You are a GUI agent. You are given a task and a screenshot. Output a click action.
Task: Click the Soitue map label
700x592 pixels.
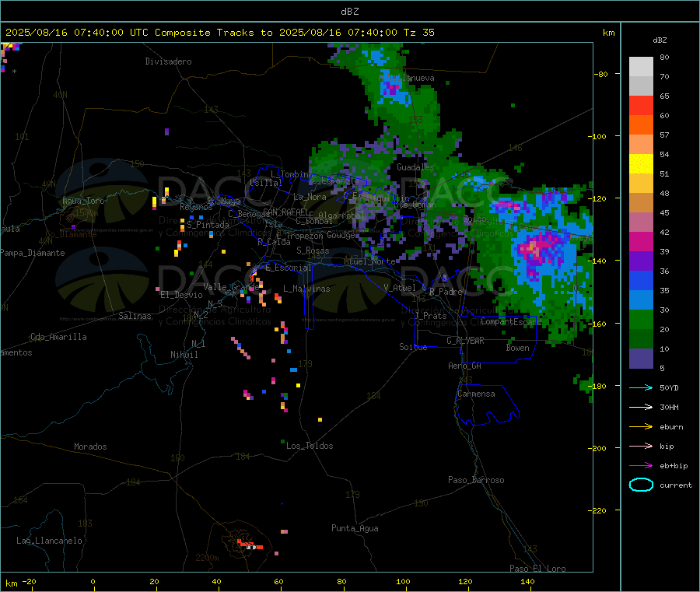(x=413, y=347)
